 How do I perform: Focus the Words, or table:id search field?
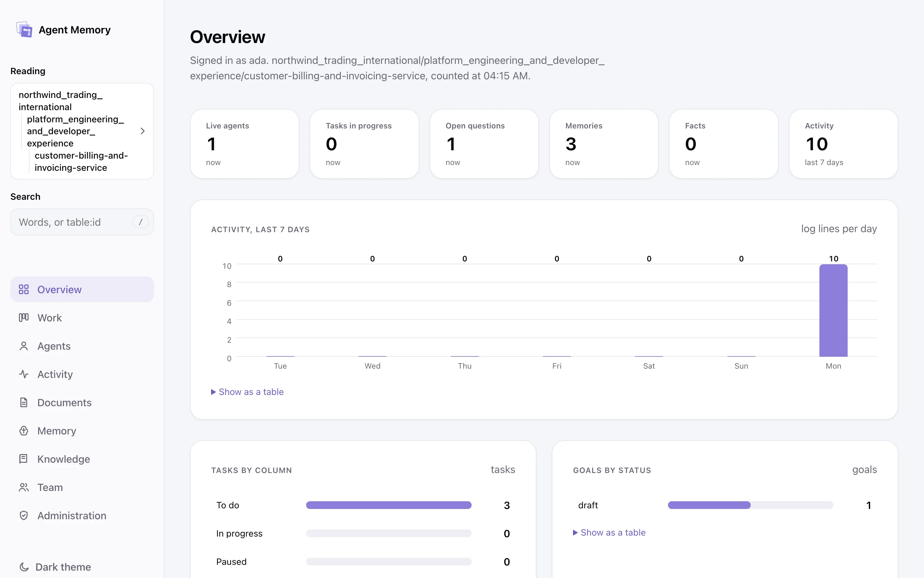82,222
